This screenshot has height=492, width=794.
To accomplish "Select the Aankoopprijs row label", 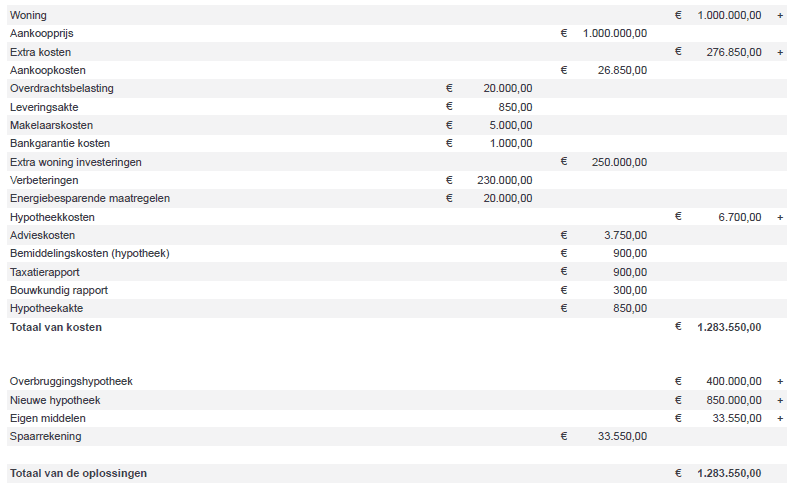I will tap(42, 33).
